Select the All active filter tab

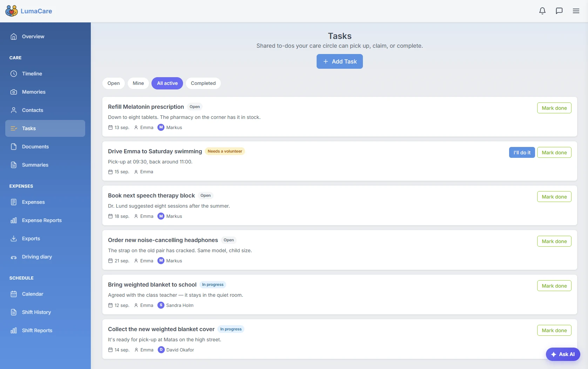pyautogui.click(x=167, y=83)
